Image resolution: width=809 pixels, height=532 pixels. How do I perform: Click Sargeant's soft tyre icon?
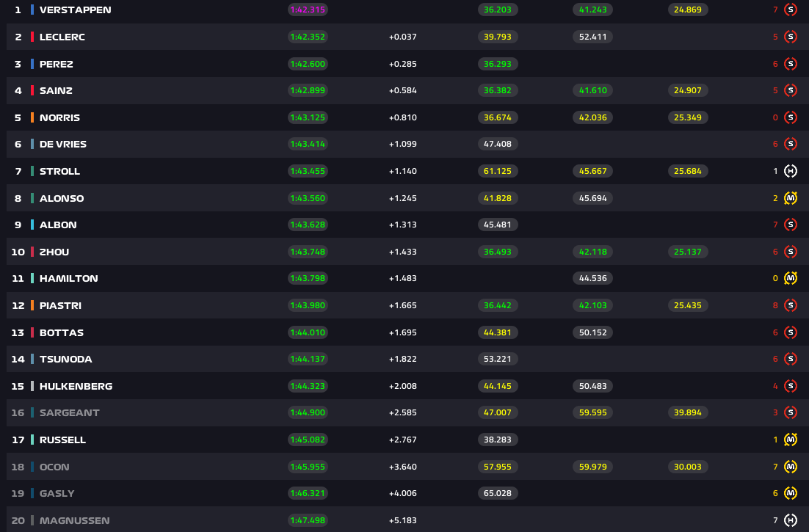790,412
